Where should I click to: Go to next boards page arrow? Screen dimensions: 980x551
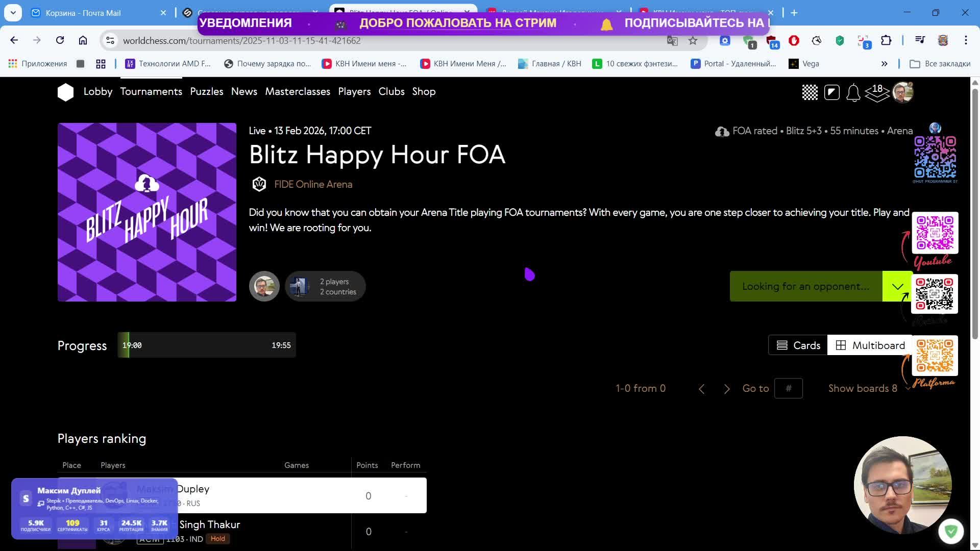727,389
